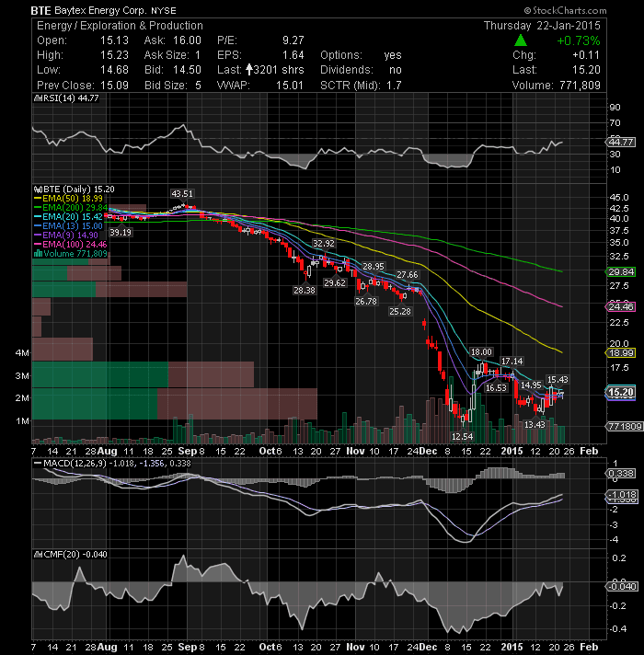Click the 12.54 lowest price annotation
The width and height of the screenshot is (644, 655).
point(463,437)
